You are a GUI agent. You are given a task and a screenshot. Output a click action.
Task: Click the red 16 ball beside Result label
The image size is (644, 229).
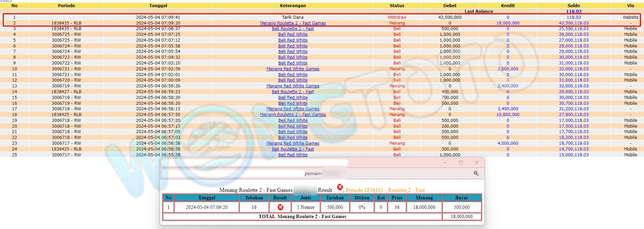click(x=340, y=187)
